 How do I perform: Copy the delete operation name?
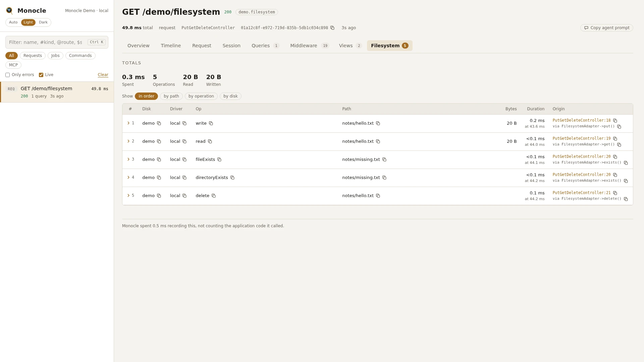214,196
